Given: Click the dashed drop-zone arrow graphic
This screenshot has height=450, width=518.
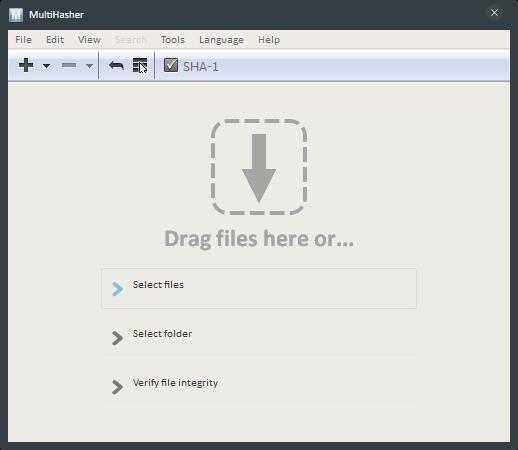Looking at the screenshot, I should coord(259,167).
